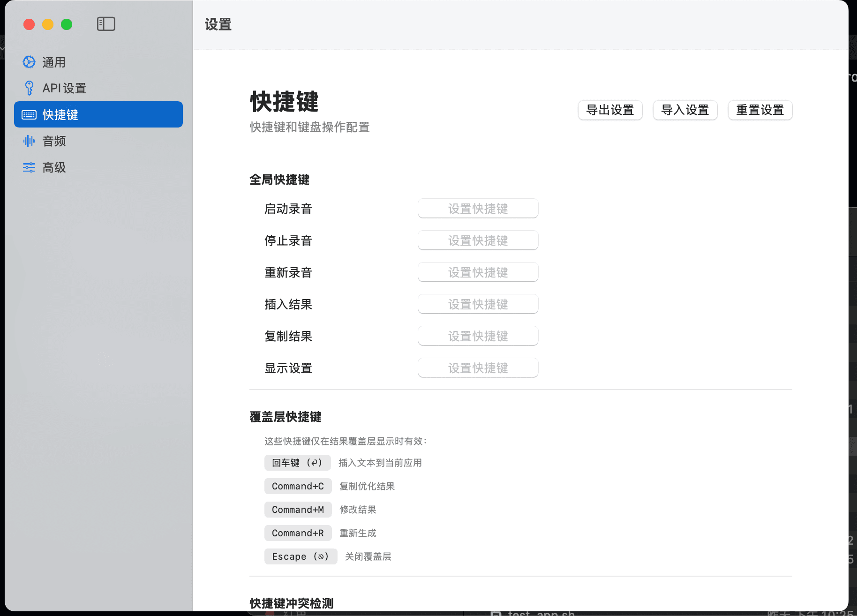This screenshot has height=616, width=857.
Task: Set shortcut for 启动录音
Action: [478, 209]
